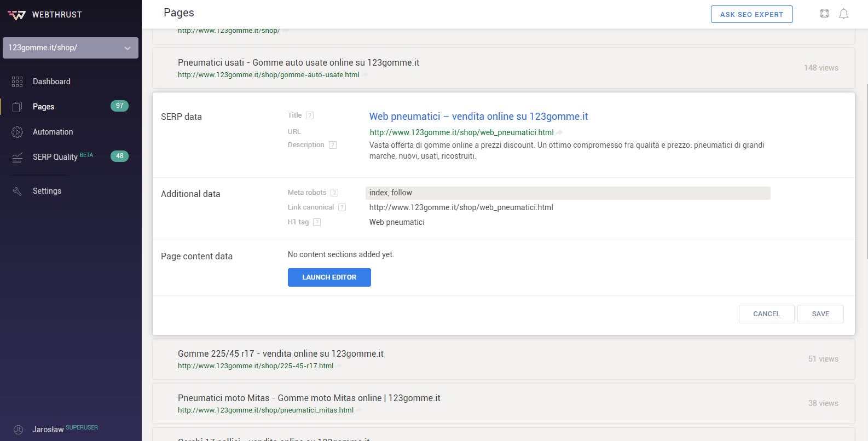
Task: Click the pneumatici_mitas.html URL link
Action: [265, 410]
